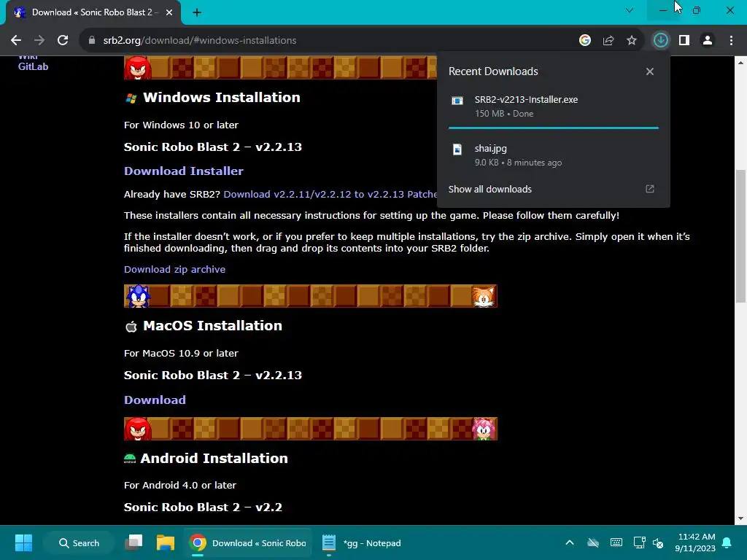Click the scrollbar up arrow

pyautogui.click(x=740, y=62)
